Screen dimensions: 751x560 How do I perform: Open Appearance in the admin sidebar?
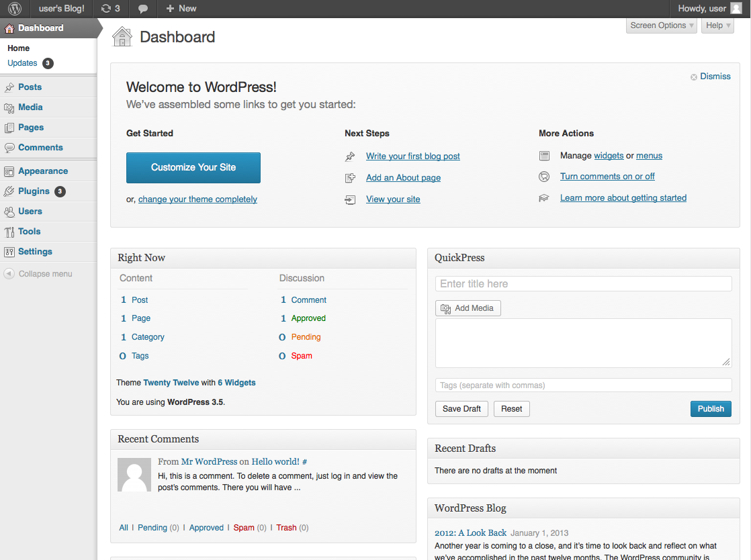point(43,171)
